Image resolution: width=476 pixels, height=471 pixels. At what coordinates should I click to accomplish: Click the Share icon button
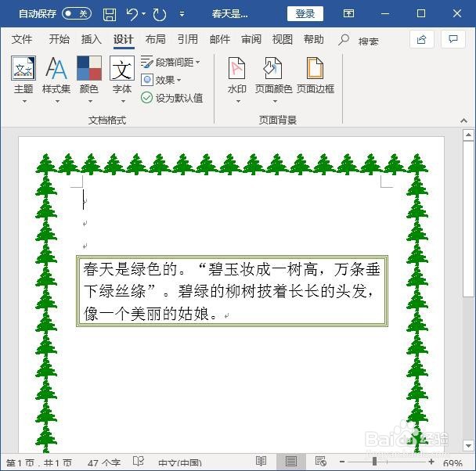pos(421,39)
